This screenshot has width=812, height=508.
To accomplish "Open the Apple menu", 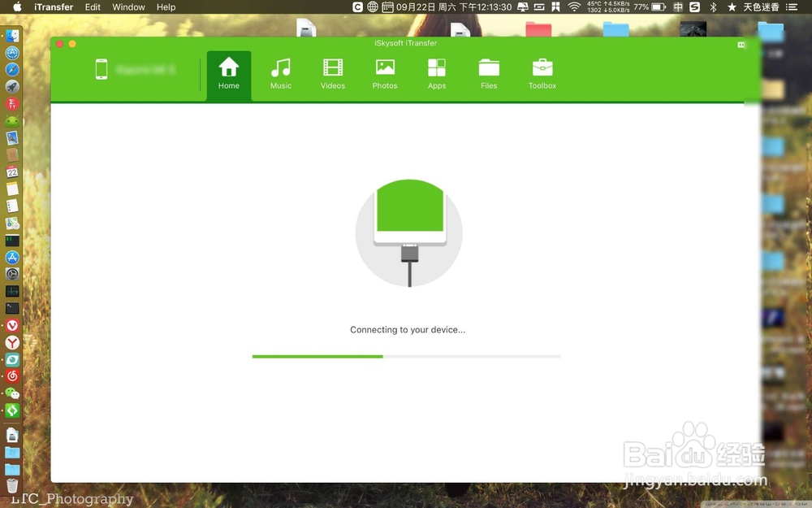I will [17, 7].
